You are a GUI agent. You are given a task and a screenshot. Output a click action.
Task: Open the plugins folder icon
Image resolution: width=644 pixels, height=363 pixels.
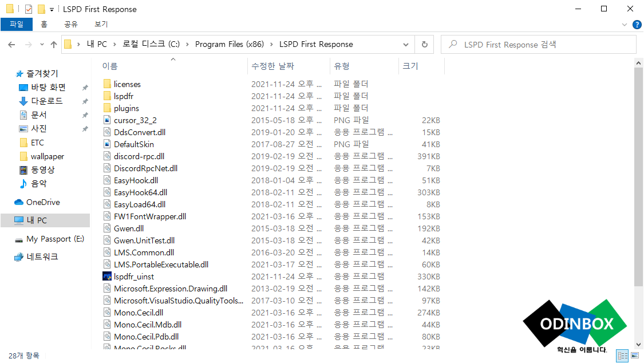(107, 108)
